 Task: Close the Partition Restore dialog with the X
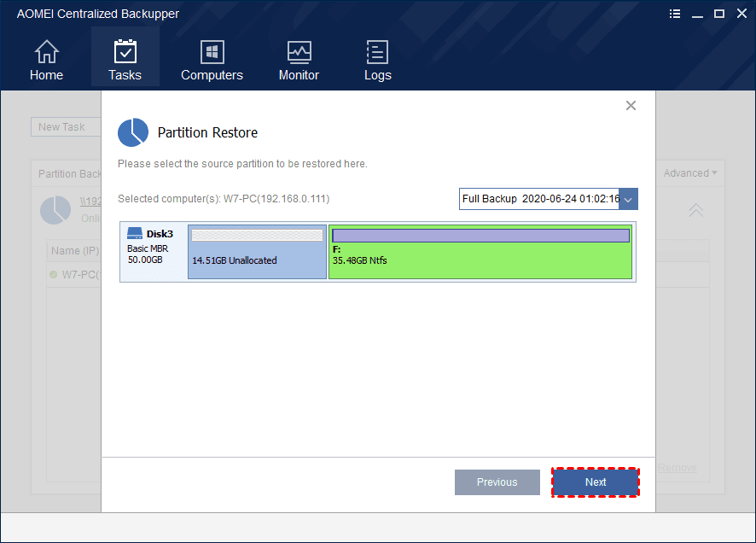[631, 106]
